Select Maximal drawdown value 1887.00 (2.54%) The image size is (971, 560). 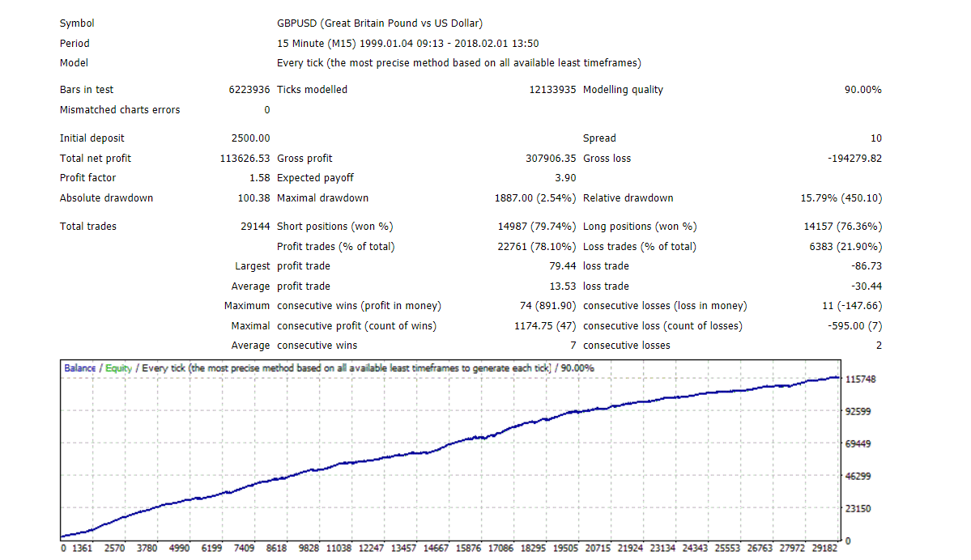[x=535, y=198]
